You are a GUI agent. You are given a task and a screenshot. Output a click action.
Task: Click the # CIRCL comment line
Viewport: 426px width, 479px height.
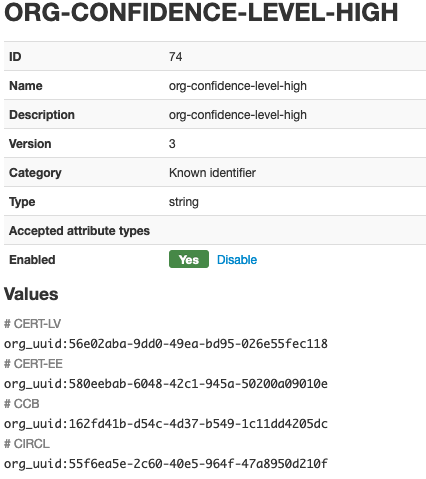click(27, 444)
